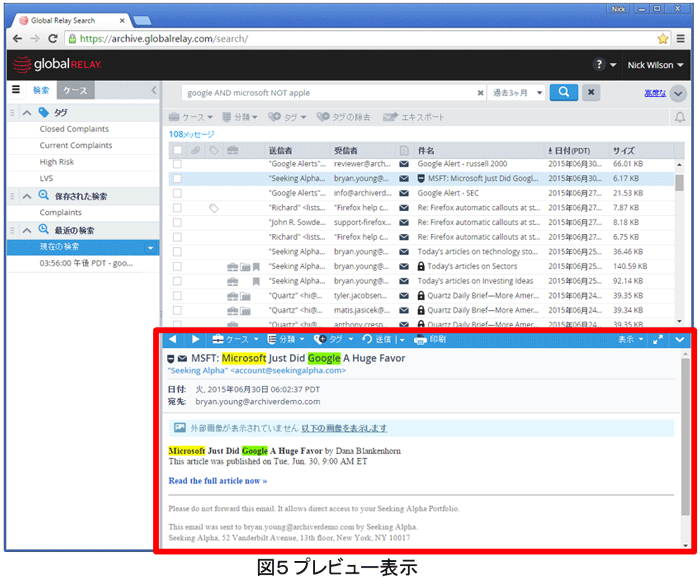Check the 7.87 KB Firefox callouts message checkbox
The width and height of the screenshot is (700, 578).
[177, 208]
